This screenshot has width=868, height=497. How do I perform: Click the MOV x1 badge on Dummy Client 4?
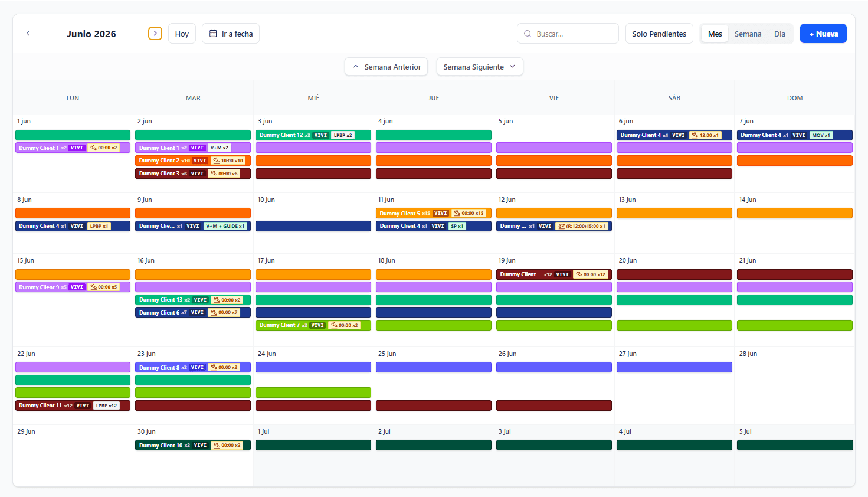(822, 135)
